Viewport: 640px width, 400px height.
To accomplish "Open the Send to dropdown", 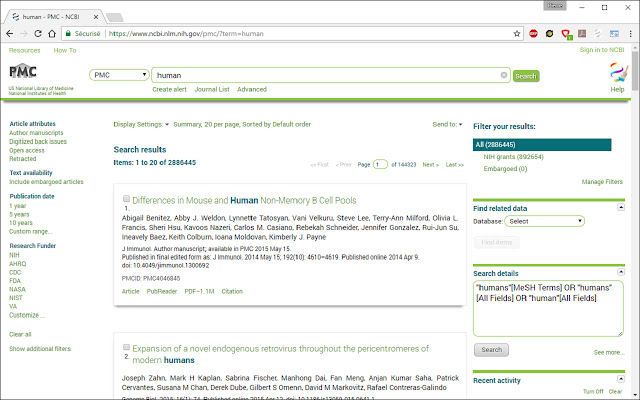I will (447, 124).
